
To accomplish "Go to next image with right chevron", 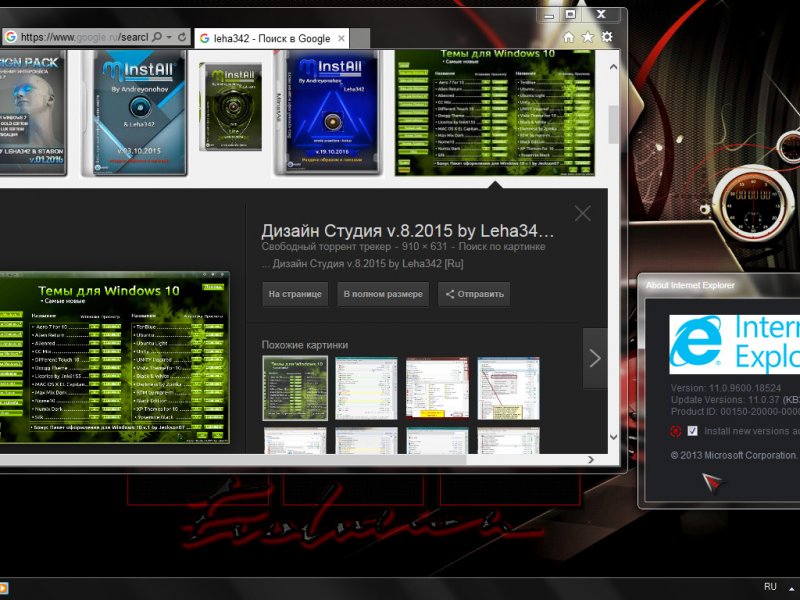I will (595, 358).
